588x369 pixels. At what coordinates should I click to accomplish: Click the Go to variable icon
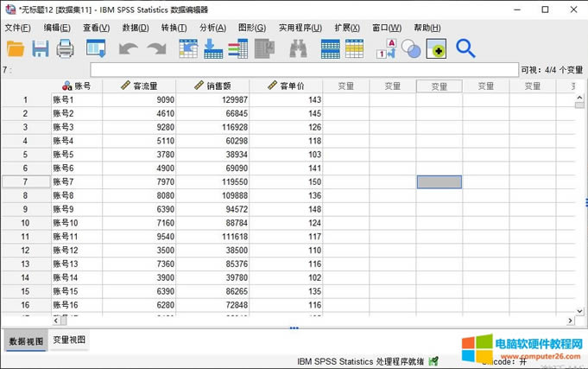212,49
